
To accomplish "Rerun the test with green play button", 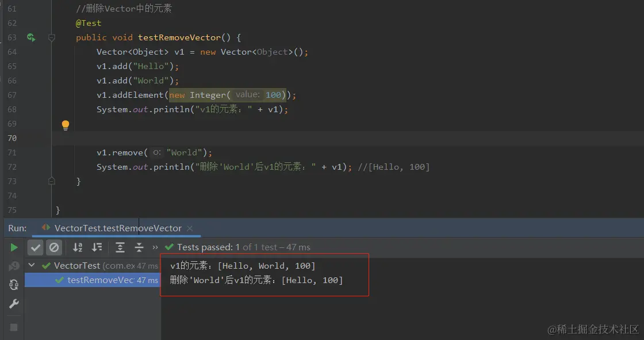I will pyautogui.click(x=14, y=247).
